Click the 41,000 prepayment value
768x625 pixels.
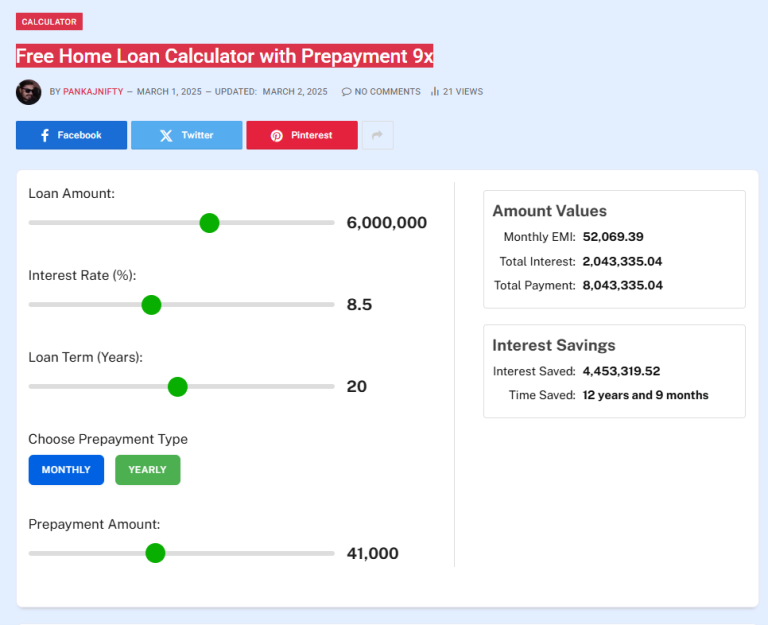(x=372, y=553)
